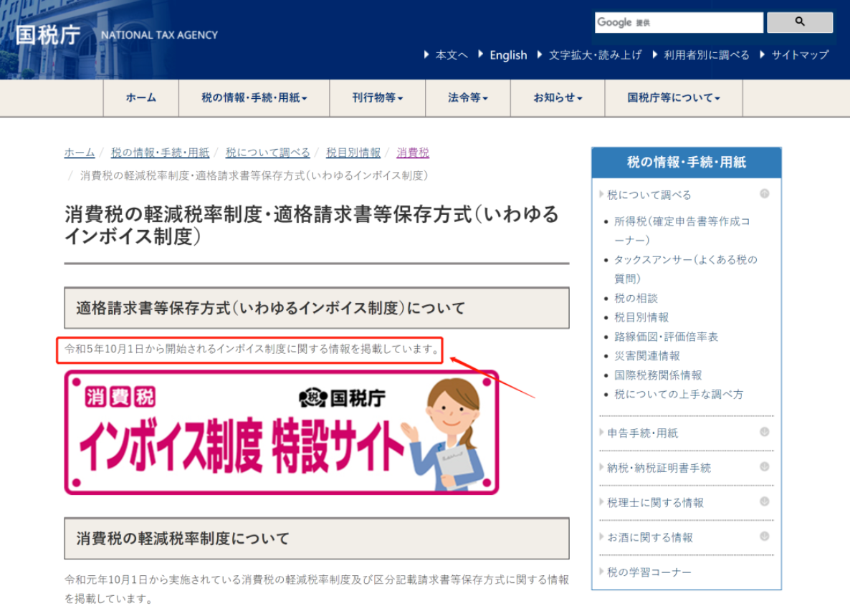Switch site language via English link
Screen dimensions: 850x616
coord(508,54)
